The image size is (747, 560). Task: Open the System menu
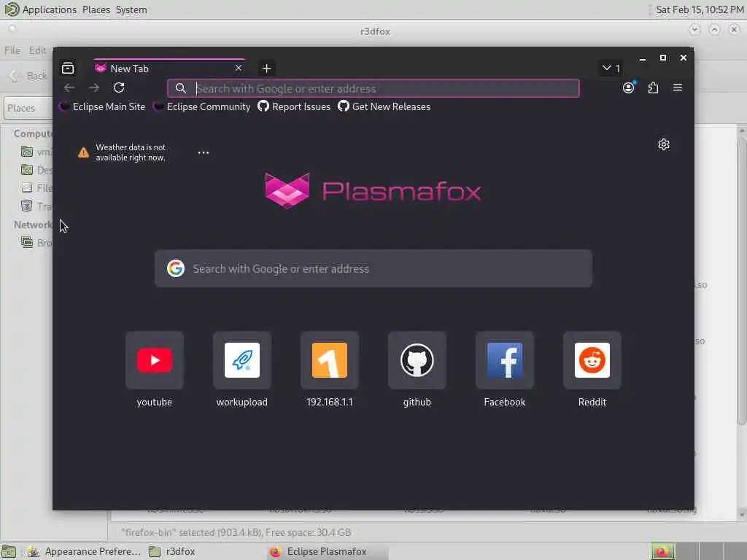pos(131,9)
